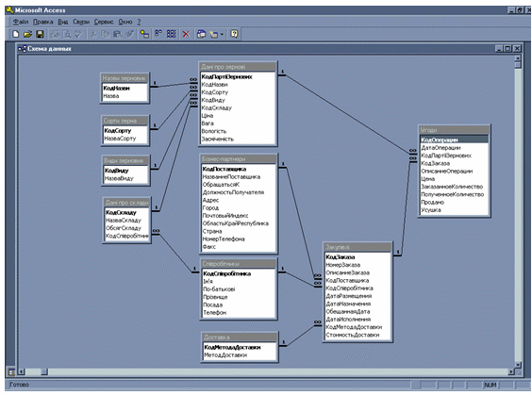Expand the New Object dropdown arrow
This screenshot has width=532, height=395.
[x=222, y=34]
